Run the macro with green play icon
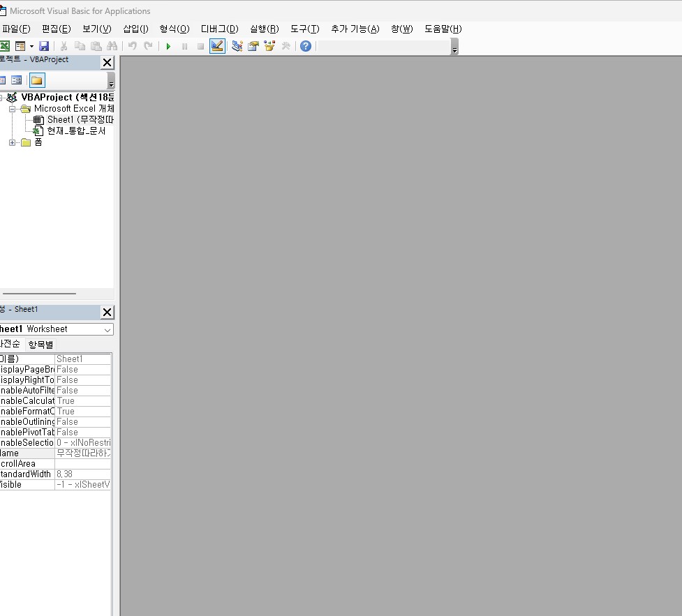 [168, 46]
